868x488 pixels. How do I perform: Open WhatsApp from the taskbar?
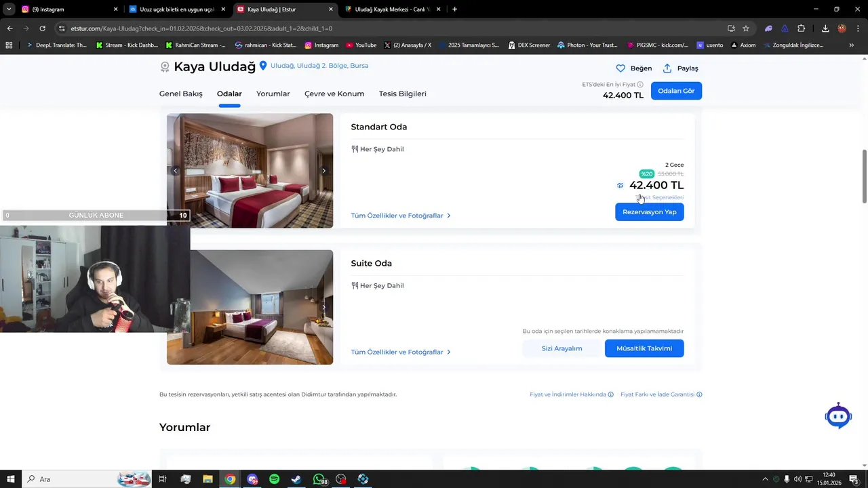[319, 479]
